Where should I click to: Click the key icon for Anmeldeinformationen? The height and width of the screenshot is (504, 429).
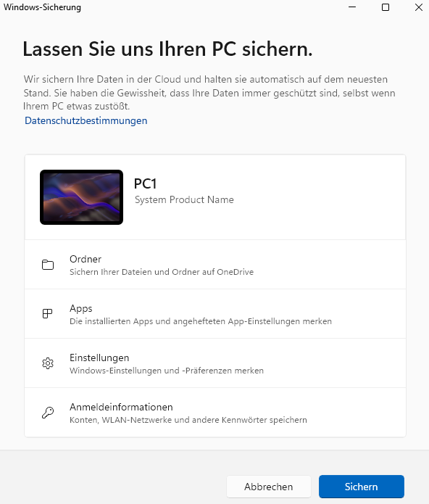pyautogui.click(x=48, y=413)
